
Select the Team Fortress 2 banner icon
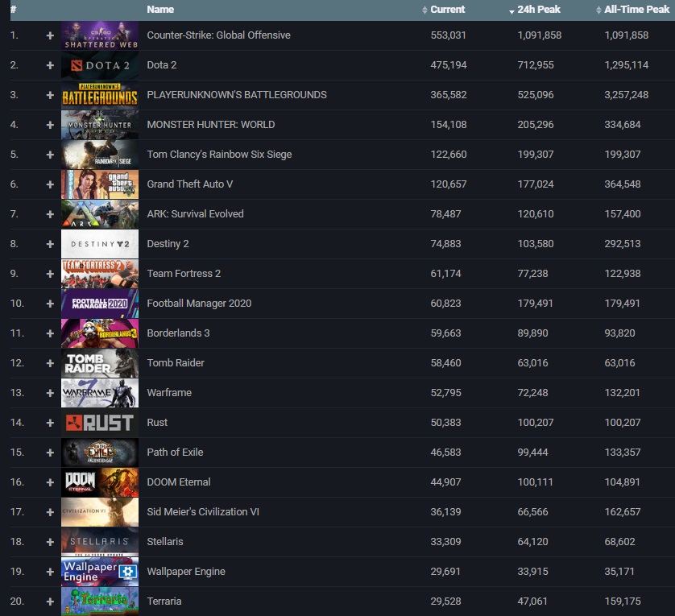[99, 273]
